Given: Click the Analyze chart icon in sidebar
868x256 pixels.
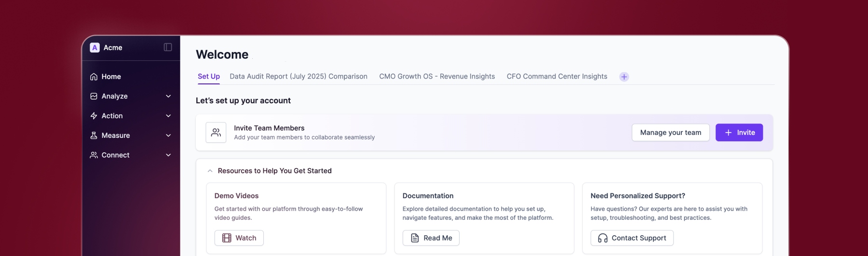Looking at the screenshot, I should [94, 96].
